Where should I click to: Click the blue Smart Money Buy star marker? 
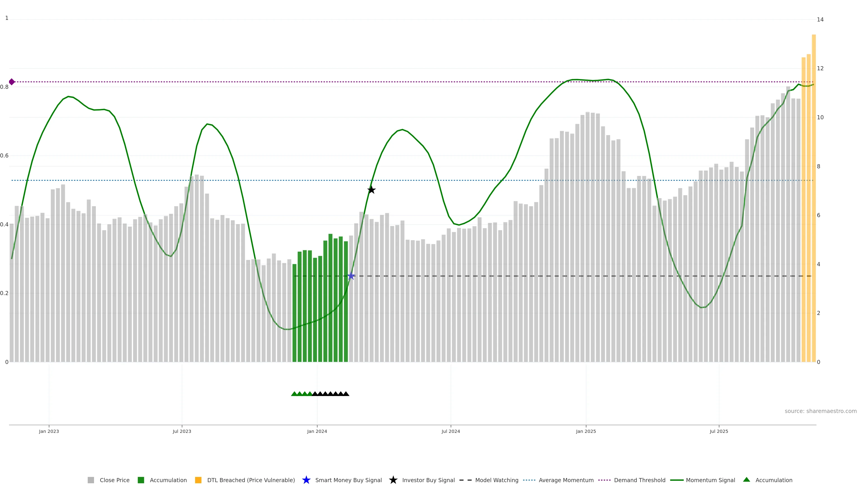(351, 276)
